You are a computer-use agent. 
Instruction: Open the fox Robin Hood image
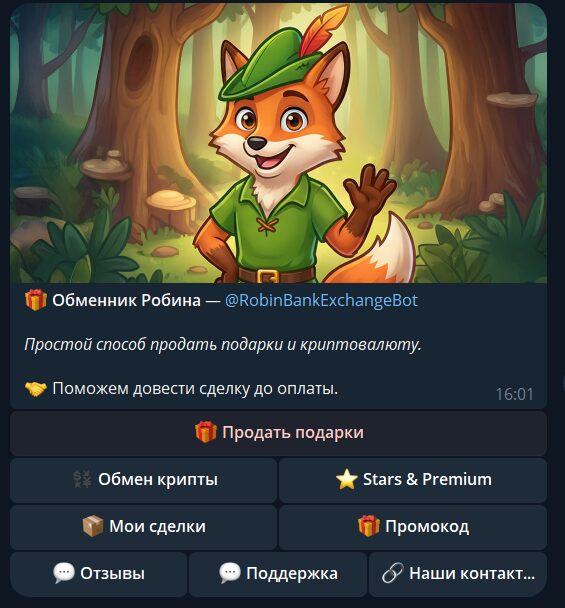tap(278, 143)
